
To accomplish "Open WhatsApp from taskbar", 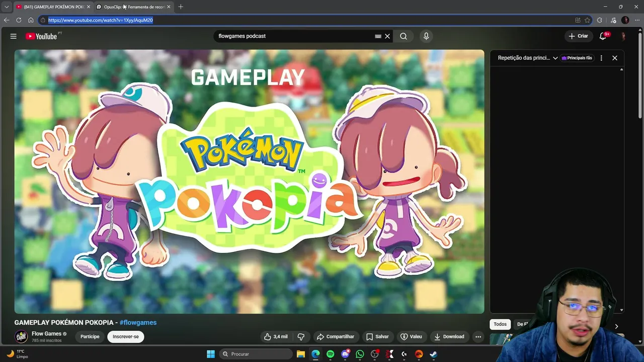I will point(360,354).
